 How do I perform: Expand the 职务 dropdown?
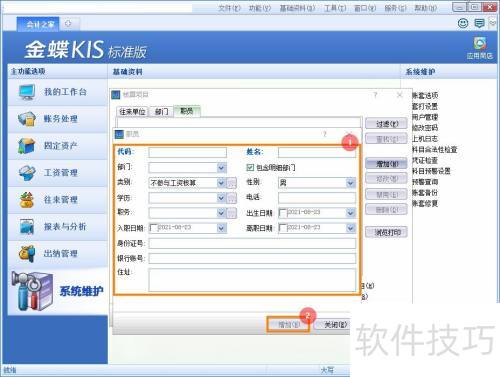pyautogui.click(x=221, y=213)
